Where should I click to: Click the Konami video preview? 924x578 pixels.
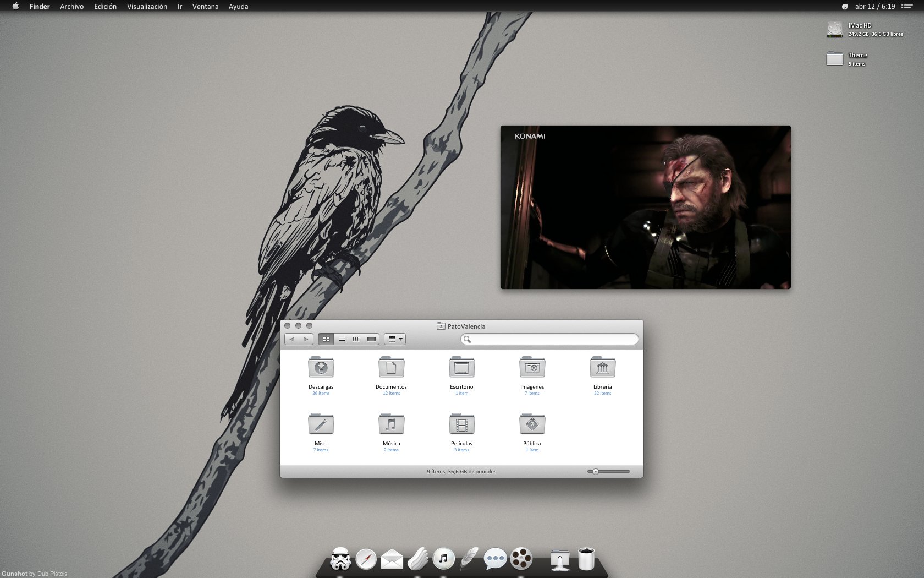pyautogui.click(x=646, y=207)
